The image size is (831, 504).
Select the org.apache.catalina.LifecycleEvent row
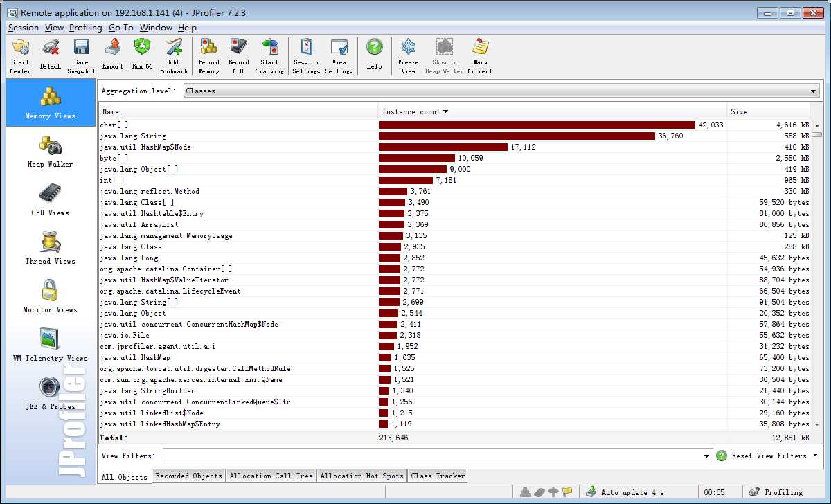[x=455, y=291]
